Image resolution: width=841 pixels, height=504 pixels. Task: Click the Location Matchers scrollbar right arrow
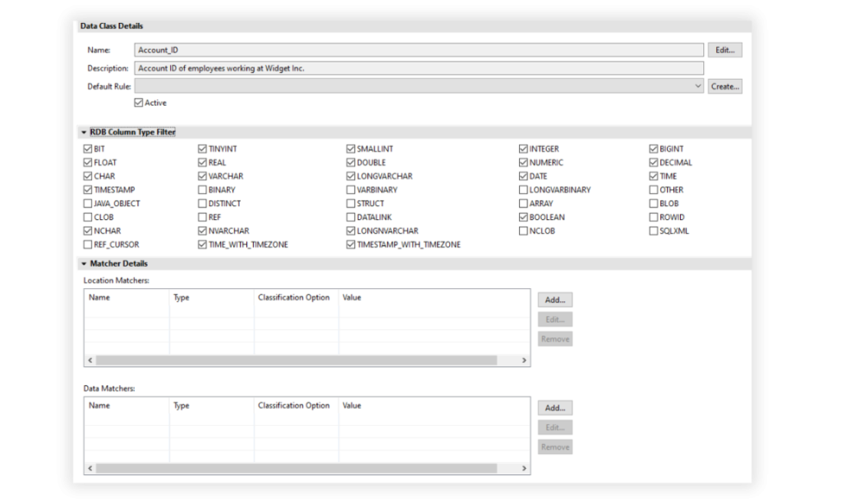tap(525, 360)
